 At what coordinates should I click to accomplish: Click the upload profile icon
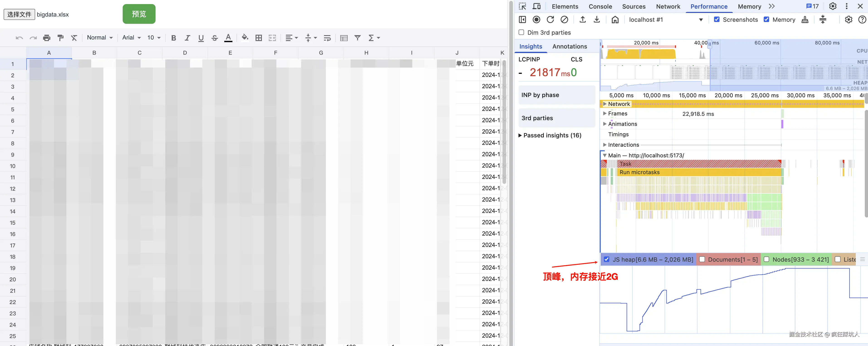(x=583, y=19)
